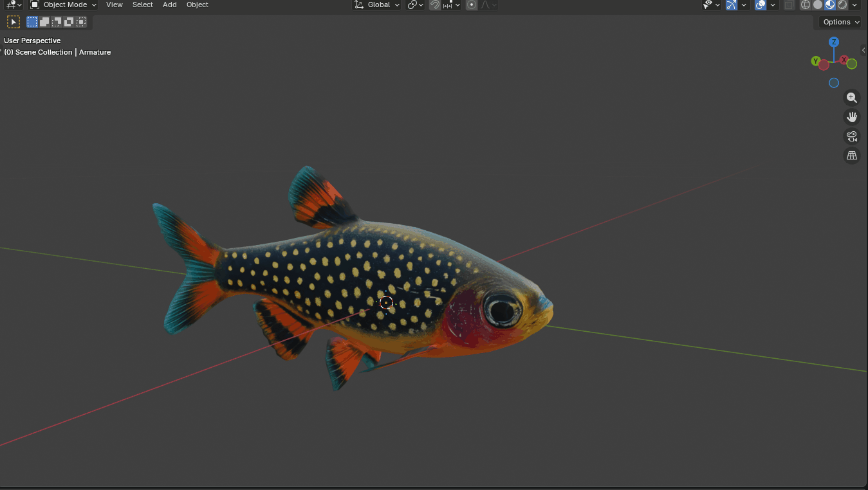
Task: Open the View menu
Action: point(115,5)
